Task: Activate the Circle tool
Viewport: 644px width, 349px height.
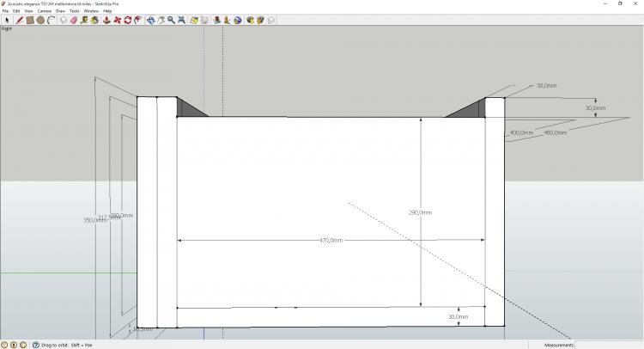Action: 40,20
